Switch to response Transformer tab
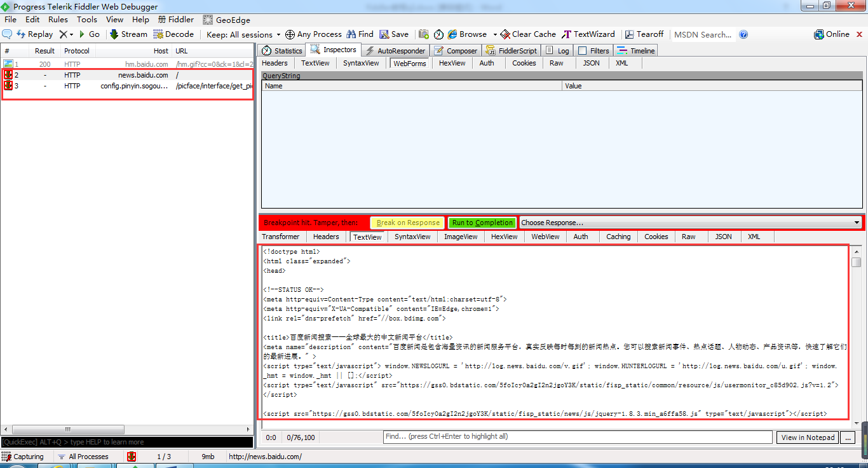Image resolution: width=868 pixels, height=468 pixels. coord(280,237)
